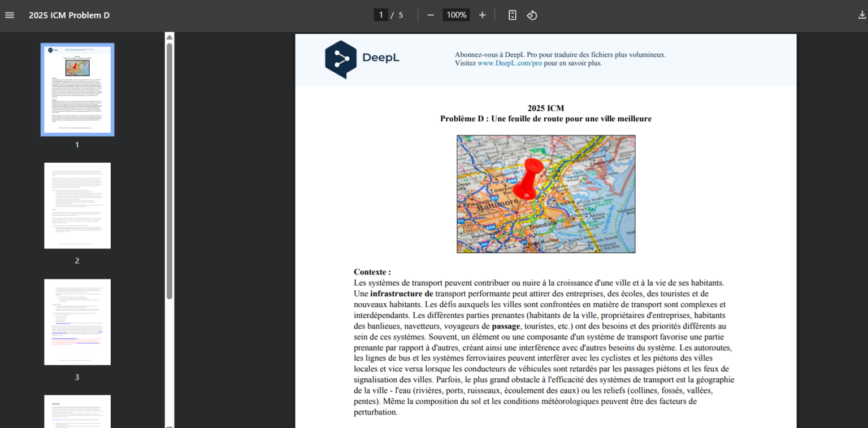Click the zoom in plus icon
868x428 pixels.
[482, 15]
